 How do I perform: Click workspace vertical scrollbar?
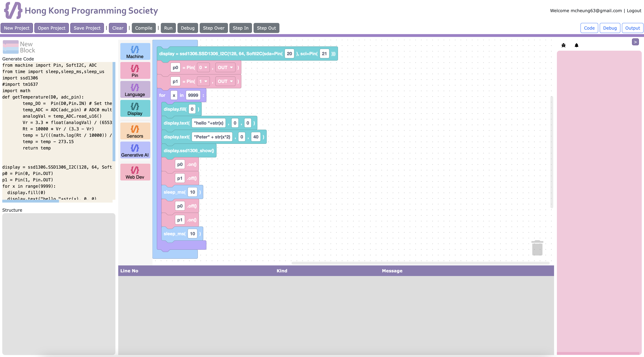[x=552, y=152]
